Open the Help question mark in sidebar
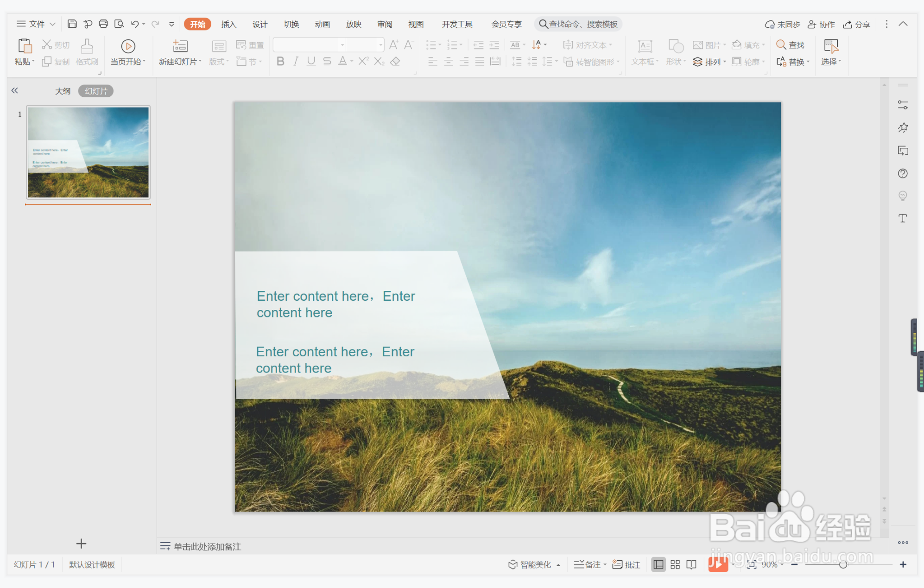 click(903, 173)
